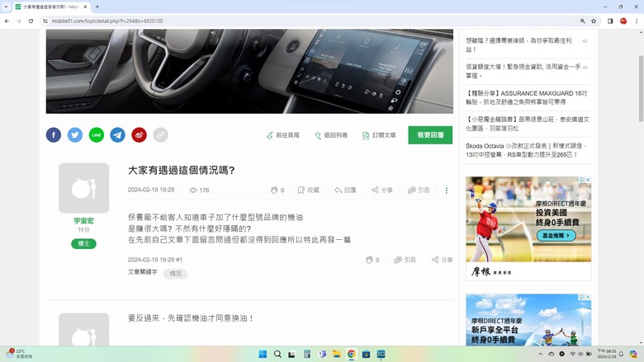Viewport: 644px width, 362px height.
Task: Share the post on Facebook
Action: (x=54, y=135)
